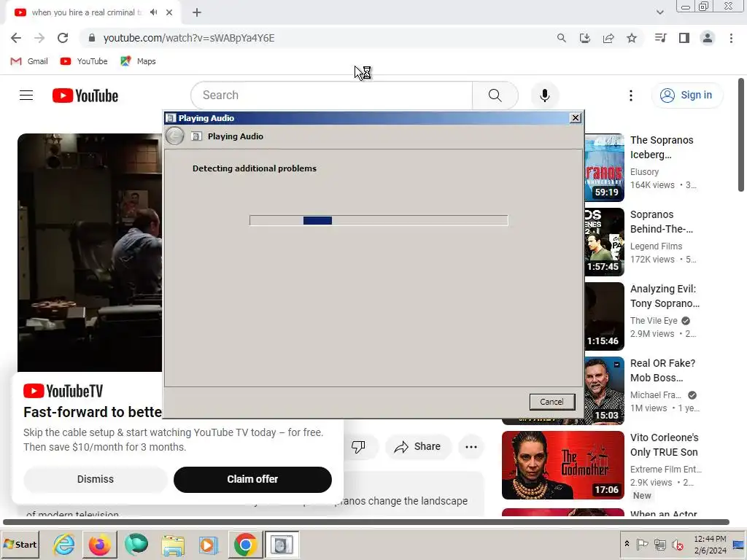Install app icon in address bar
This screenshot has width=747, height=560.
[x=584, y=38]
